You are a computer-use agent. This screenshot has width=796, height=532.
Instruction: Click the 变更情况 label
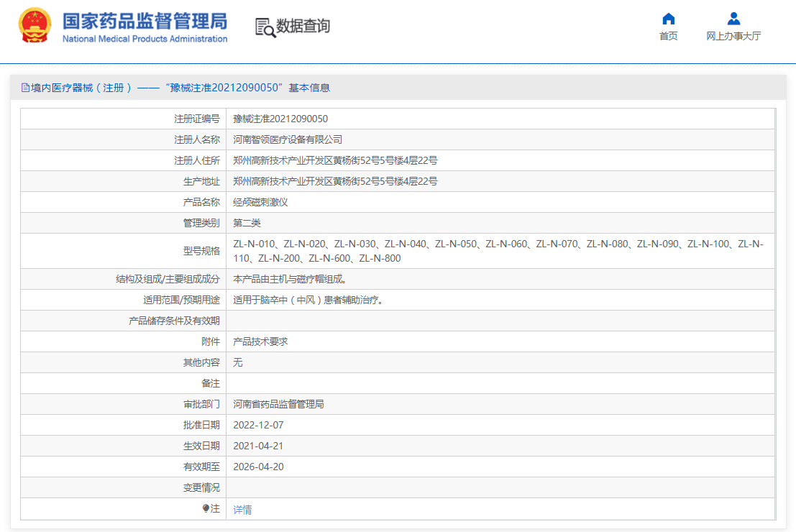[201, 487]
